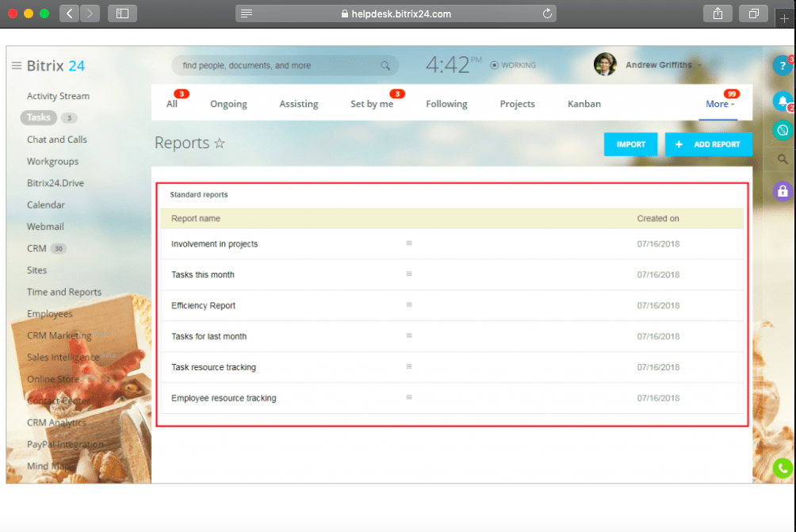Image resolution: width=796 pixels, height=532 pixels.
Task: Click the IMPORT button
Action: pyautogui.click(x=630, y=144)
